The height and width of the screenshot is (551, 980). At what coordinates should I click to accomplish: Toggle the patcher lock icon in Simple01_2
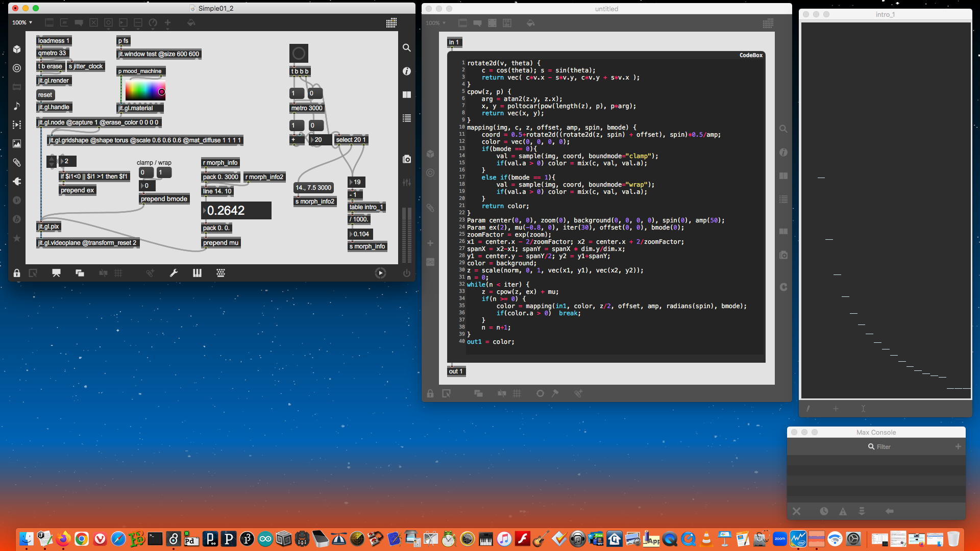coord(17,273)
